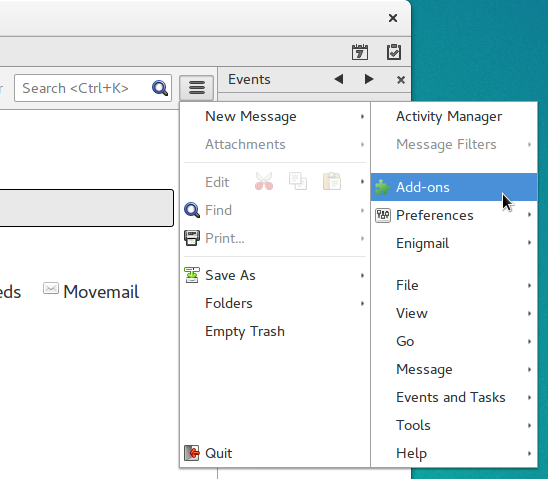Open the Help submenu
548x479 pixels.
[454, 453]
